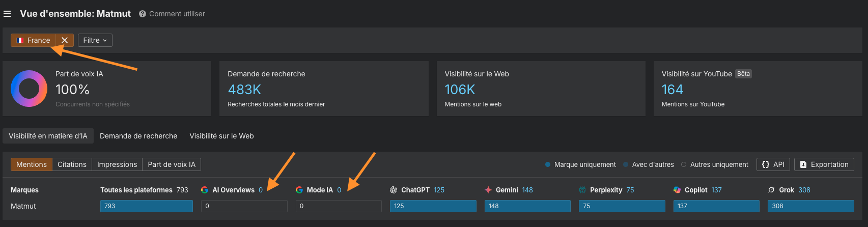
Task: Click the Google icon beside AI Overviews
Action: click(205, 190)
